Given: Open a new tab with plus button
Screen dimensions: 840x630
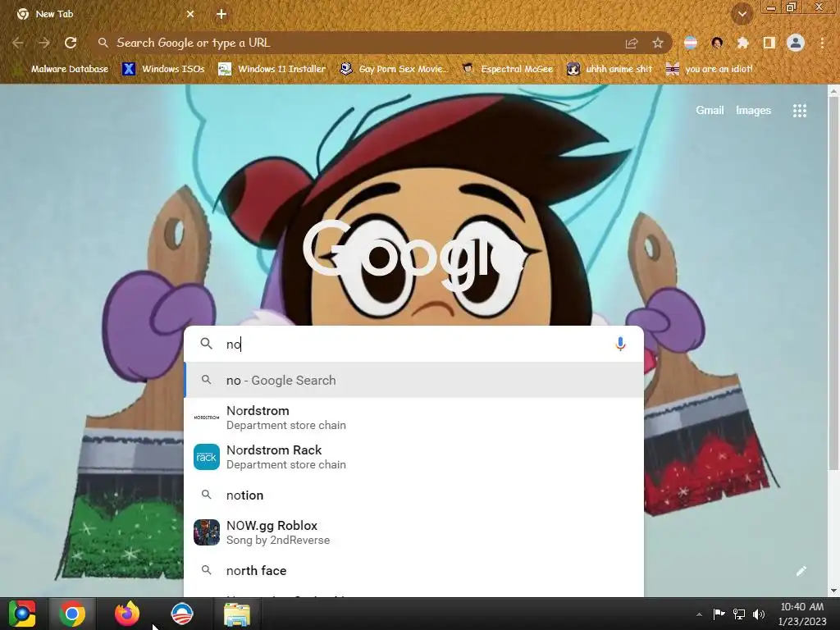Looking at the screenshot, I should pyautogui.click(x=221, y=15).
